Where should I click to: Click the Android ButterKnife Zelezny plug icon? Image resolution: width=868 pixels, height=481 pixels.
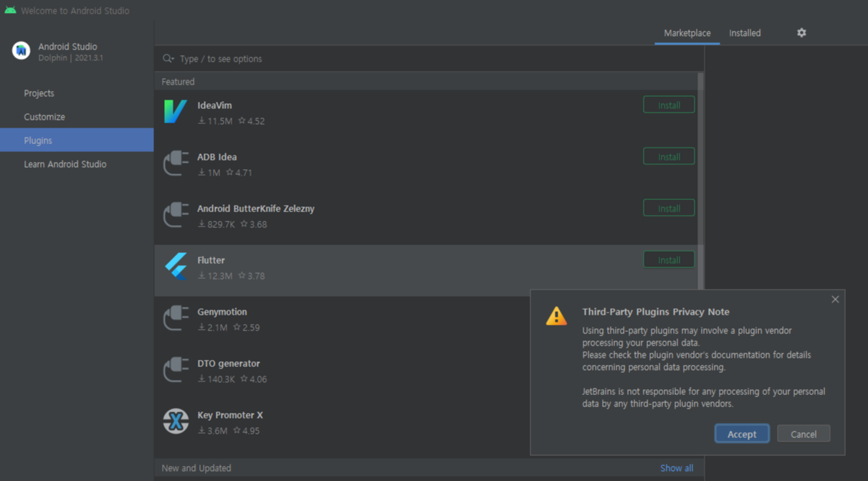[176, 214]
